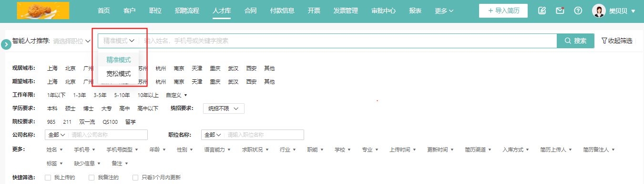
Task: Open the 合同 nav tab
Action: [x=250, y=11]
